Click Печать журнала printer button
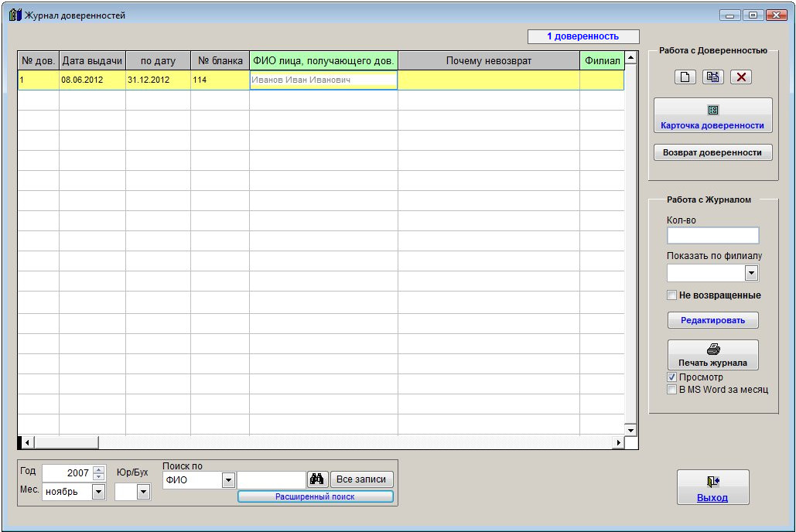 [x=712, y=355]
